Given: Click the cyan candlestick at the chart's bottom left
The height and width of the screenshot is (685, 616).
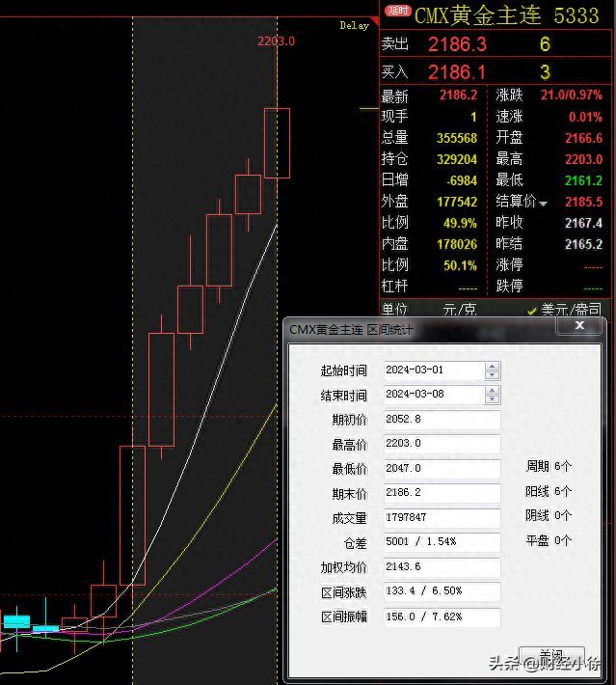Looking at the screenshot, I should click(16, 620).
